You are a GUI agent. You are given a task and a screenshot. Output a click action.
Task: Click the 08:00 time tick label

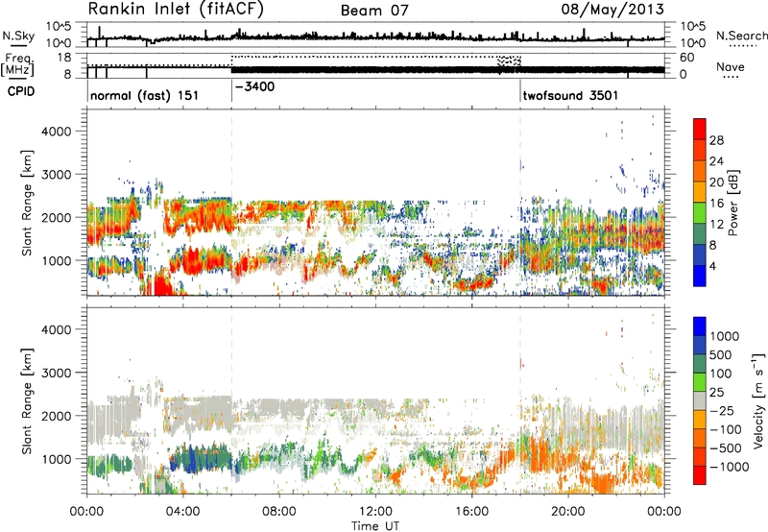pos(279,512)
